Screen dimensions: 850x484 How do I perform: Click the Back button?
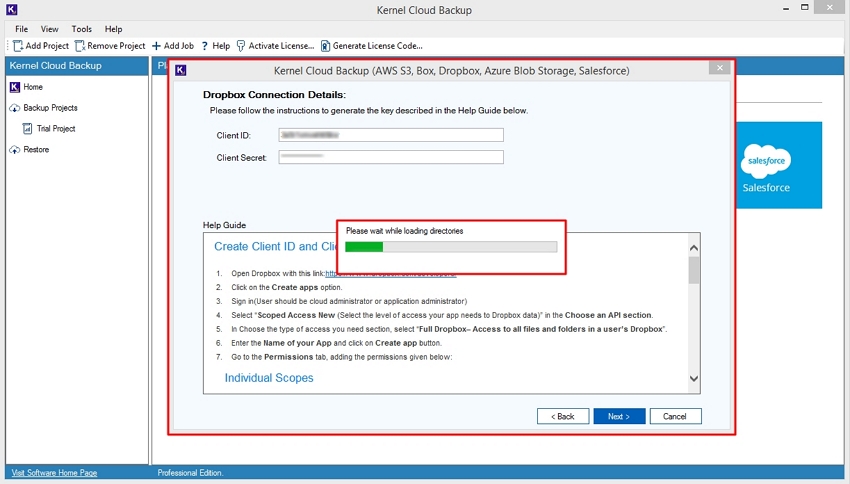(563, 416)
